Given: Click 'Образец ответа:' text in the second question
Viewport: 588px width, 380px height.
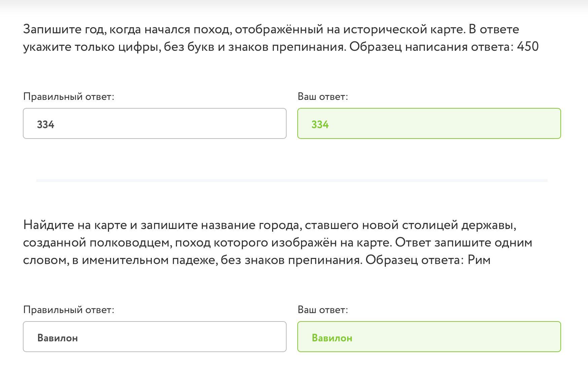Looking at the screenshot, I should click(415, 260).
